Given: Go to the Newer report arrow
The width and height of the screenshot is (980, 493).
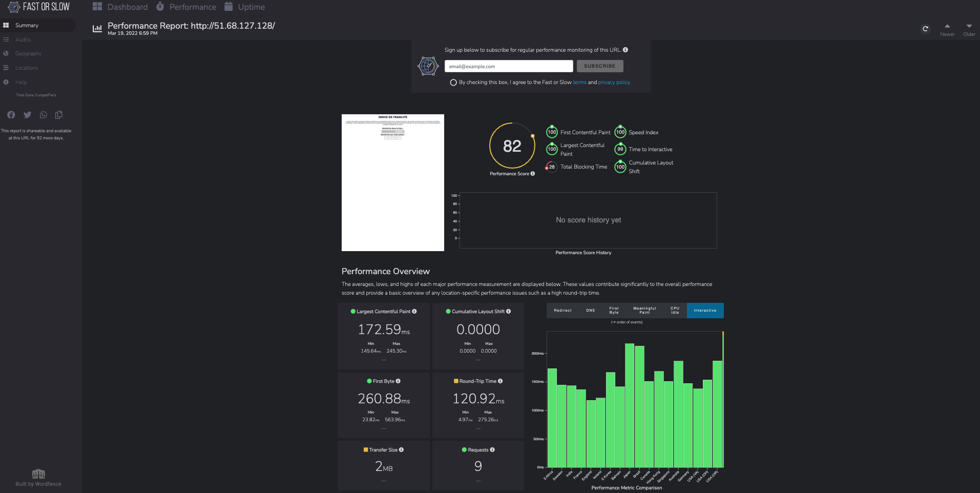Looking at the screenshot, I should (947, 26).
